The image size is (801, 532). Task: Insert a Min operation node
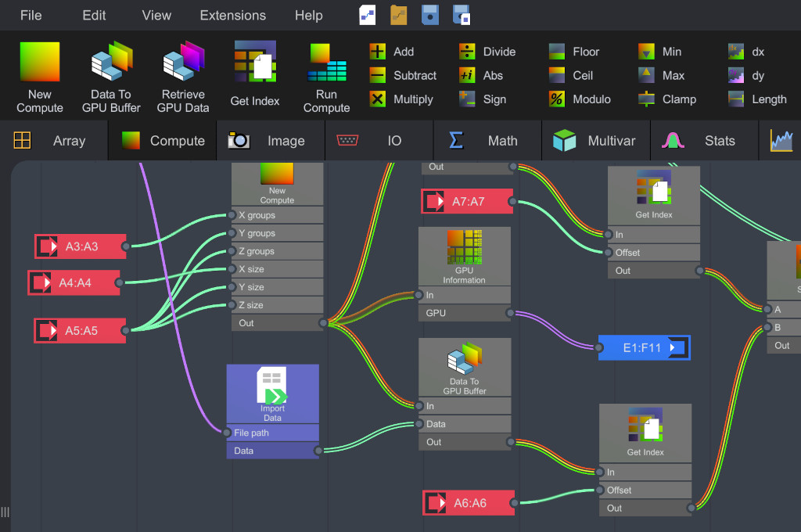(660, 52)
